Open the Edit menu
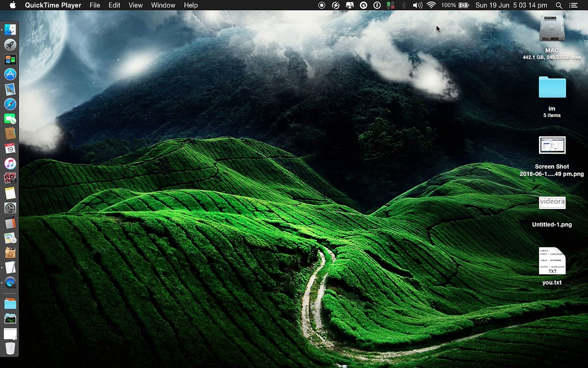 click(x=114, y=5)
